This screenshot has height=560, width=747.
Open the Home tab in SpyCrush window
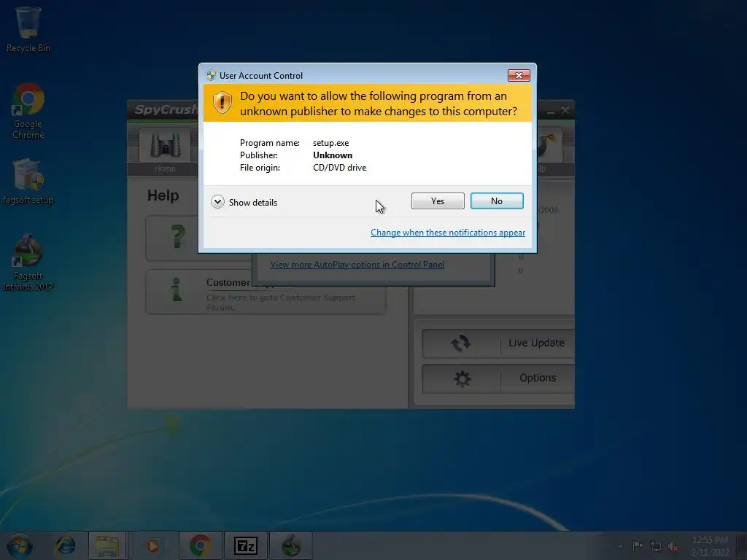(x=165, y=152)
